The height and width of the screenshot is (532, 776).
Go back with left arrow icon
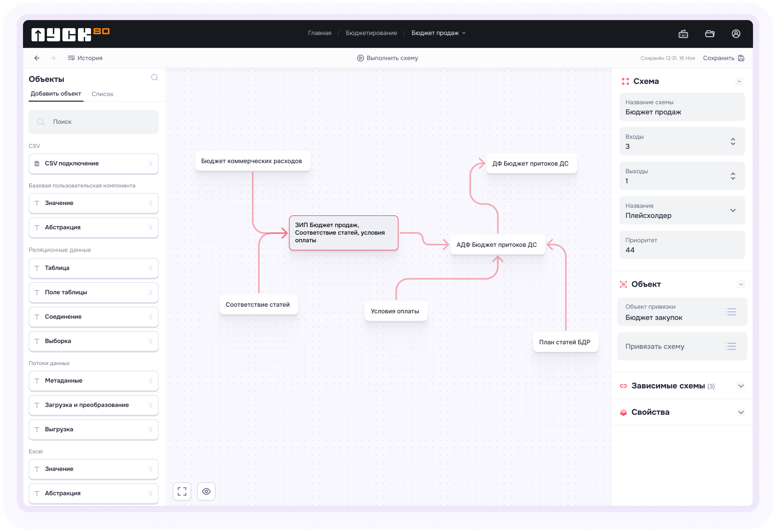tap(37, 58)
